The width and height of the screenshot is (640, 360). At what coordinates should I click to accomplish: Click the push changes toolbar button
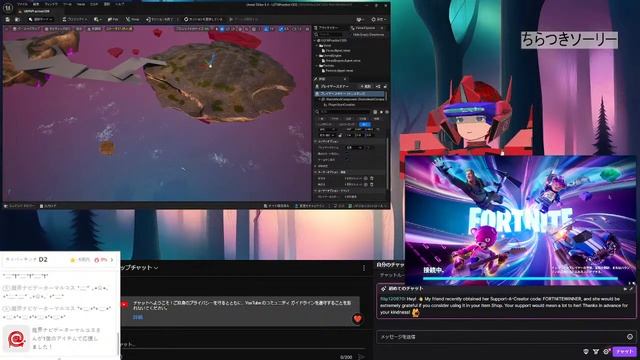(203, 19)
